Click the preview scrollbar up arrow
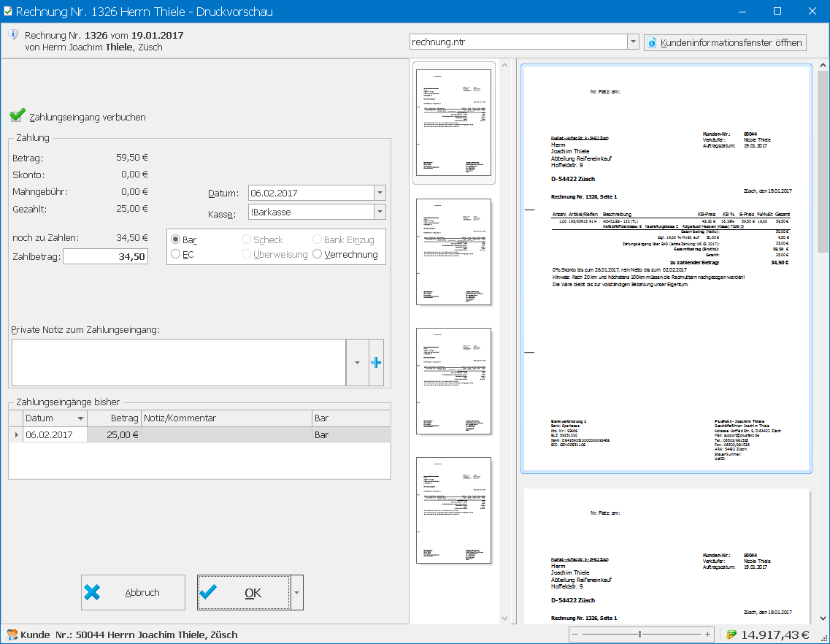The width and height of the screenshot is (830, 644). pyautogui.click(x=823, y=65)
